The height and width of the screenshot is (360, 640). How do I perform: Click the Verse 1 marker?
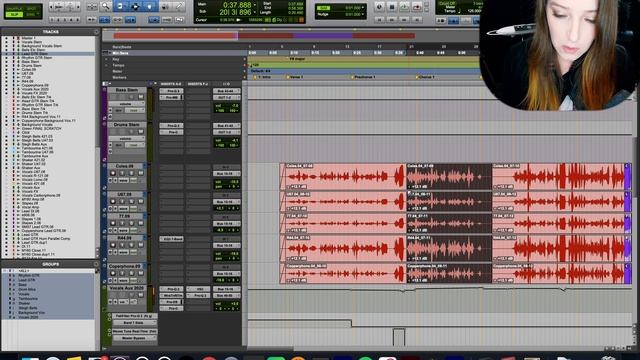pos(295,77)
